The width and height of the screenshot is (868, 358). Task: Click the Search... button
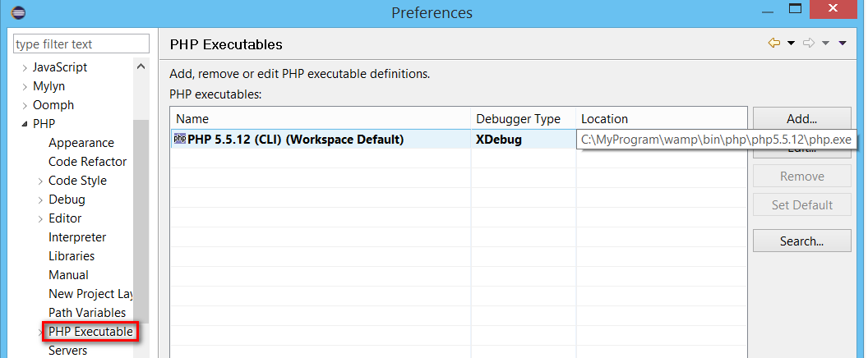(x=801, y=241)
